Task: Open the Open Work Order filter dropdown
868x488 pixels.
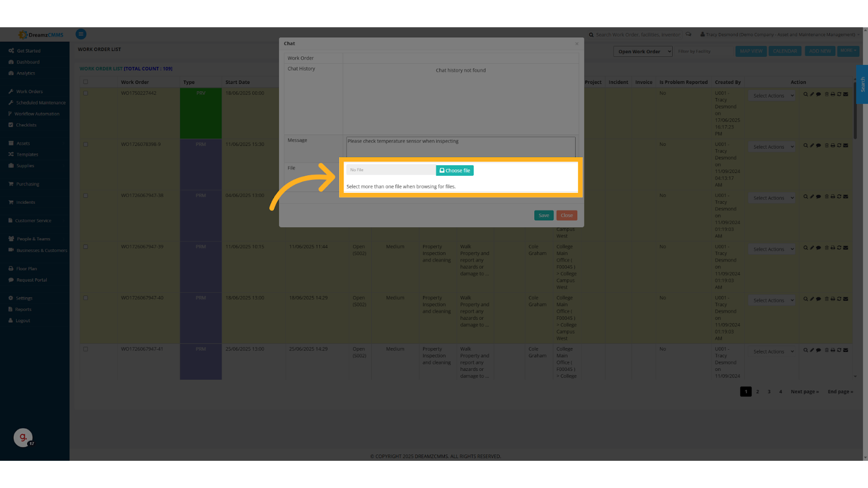Action: point(643,52)
